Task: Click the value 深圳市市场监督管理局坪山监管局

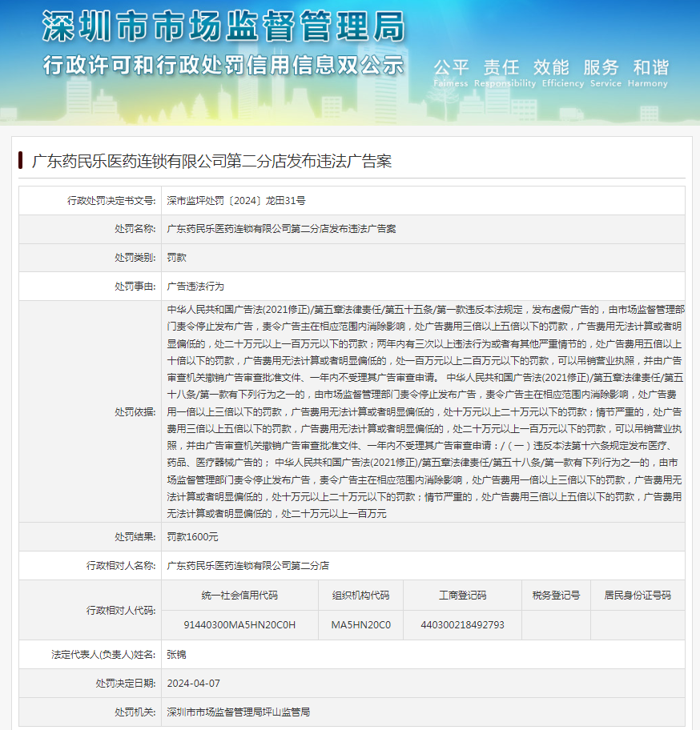Action: pyautogui.click(x=239, y=712)
